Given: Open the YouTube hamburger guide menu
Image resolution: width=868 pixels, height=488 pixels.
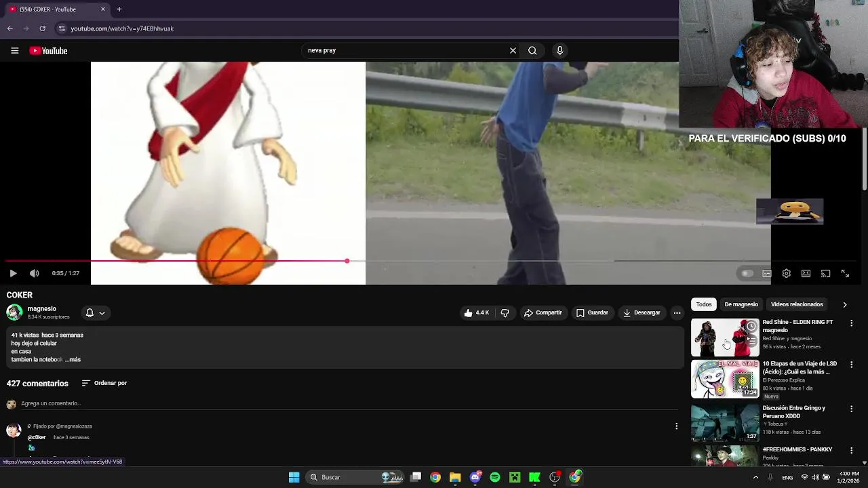Looking at the screenshot, I should click(14, 51).
